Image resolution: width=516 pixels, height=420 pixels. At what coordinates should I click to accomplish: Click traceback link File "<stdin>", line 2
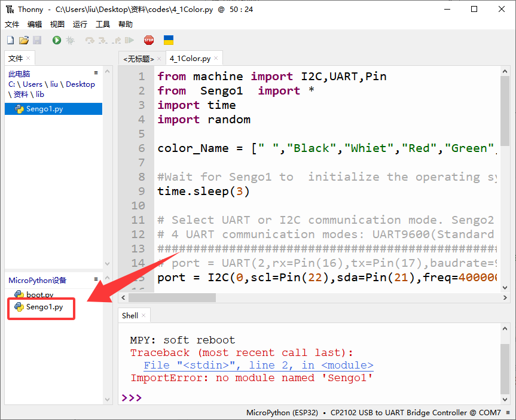pos(258,366)
